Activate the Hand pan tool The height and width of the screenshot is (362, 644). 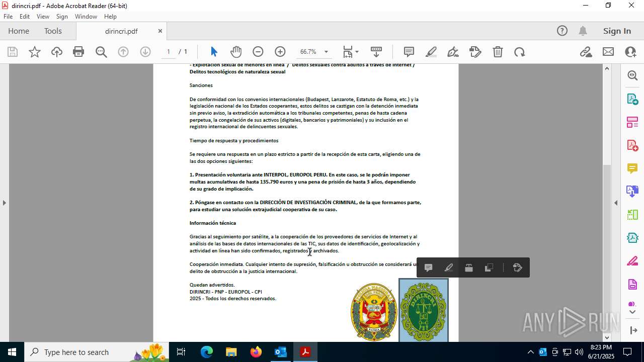click(x=236, y=52)
